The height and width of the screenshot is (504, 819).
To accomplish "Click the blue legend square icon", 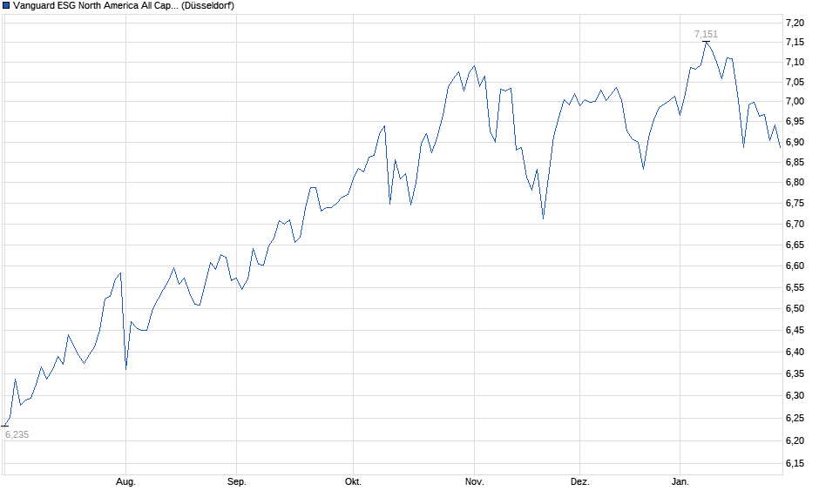I will (x=6, y=6).
